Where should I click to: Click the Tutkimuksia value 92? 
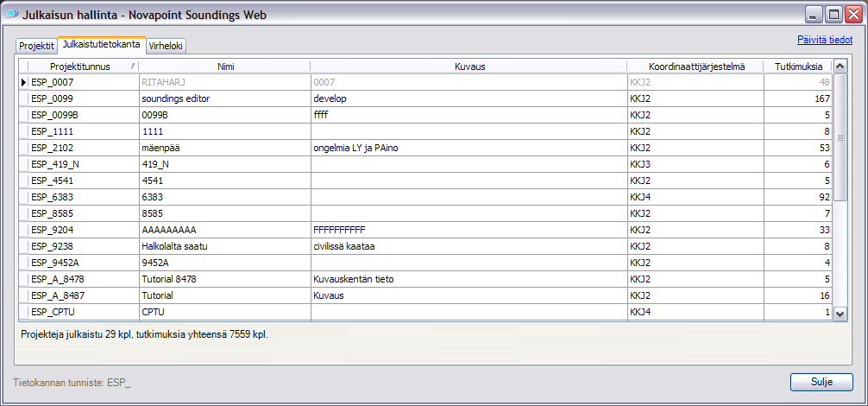[x=798, y=197]
